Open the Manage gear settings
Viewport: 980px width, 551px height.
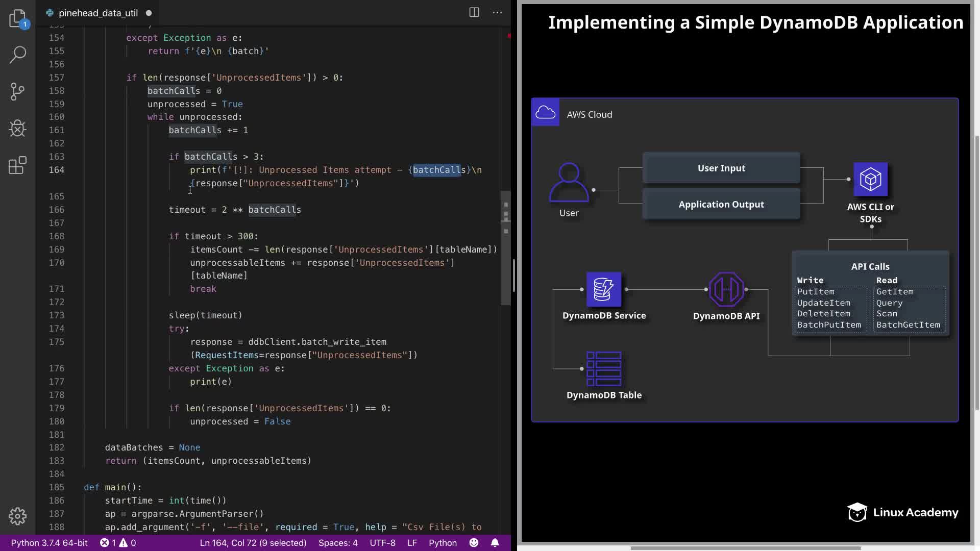coord(18,516)
